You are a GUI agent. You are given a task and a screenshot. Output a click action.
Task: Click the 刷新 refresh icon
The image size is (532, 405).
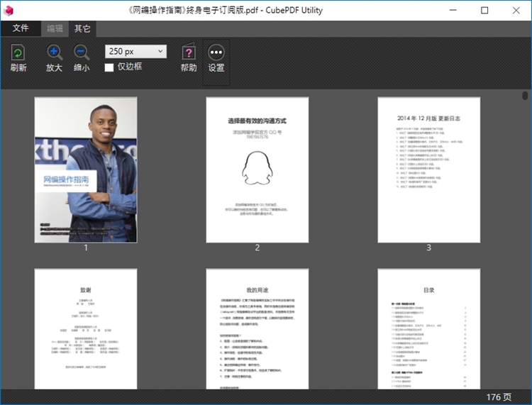click(18, 53)
